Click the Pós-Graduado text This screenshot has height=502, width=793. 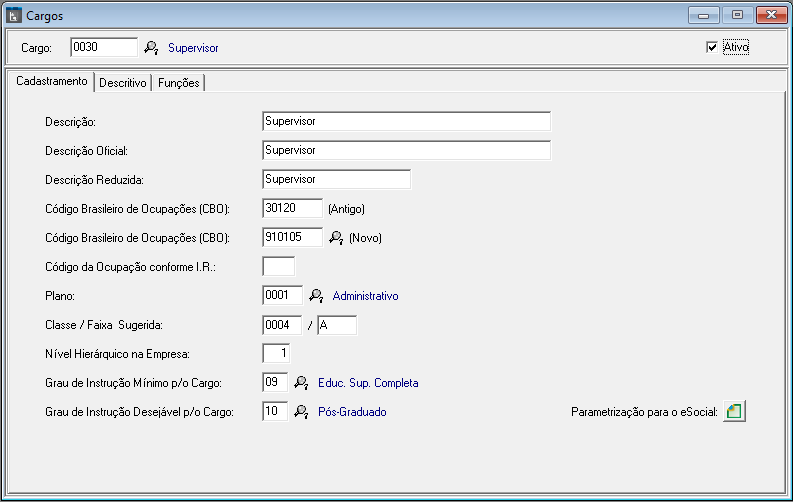pyautogui.click(x=352, y=412)
